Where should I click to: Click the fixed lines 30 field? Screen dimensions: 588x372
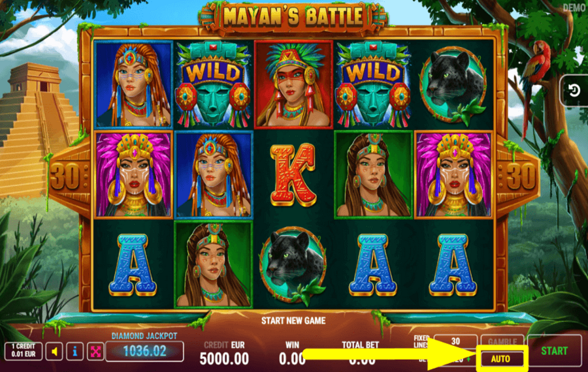[x=455, y=341]
